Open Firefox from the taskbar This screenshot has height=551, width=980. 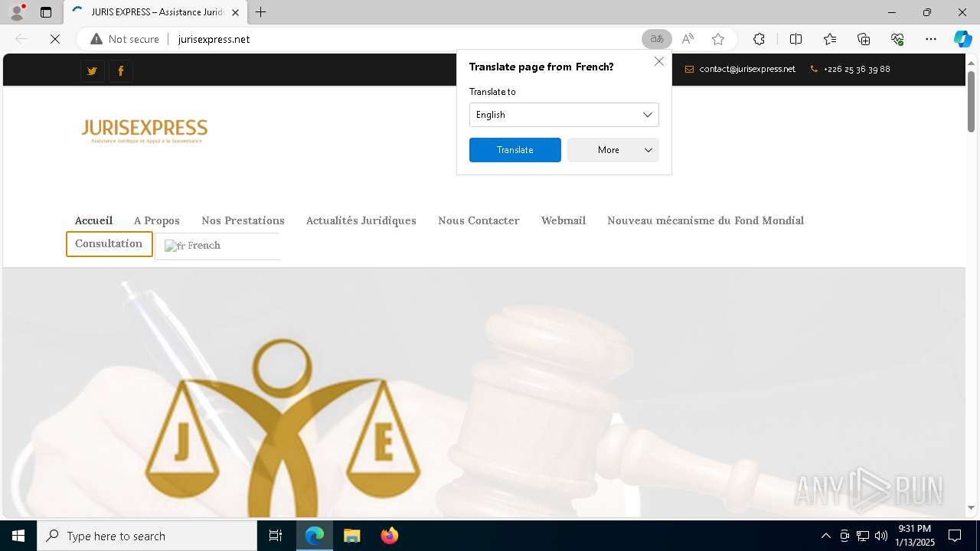(390, 536)
